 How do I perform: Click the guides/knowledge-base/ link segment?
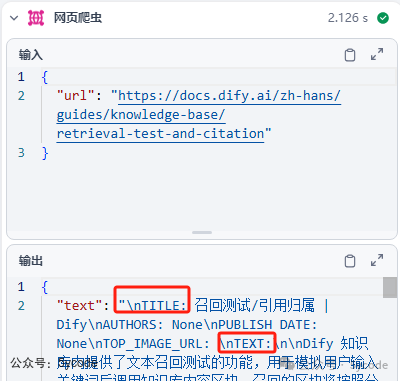point(141,115)
